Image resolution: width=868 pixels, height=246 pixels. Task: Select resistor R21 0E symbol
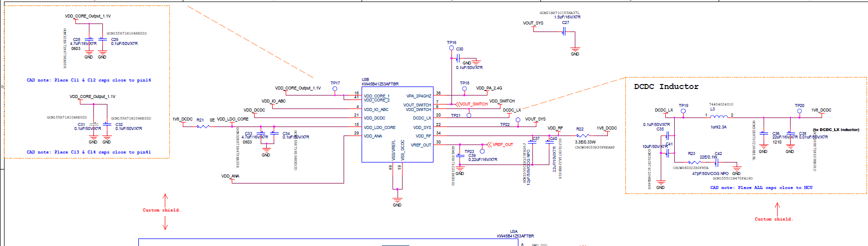coord(203,126)
